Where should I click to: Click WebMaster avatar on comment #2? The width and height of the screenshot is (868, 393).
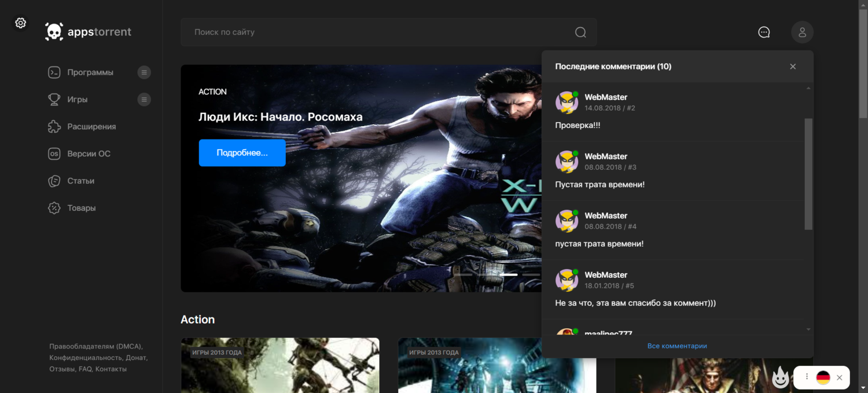567,102
